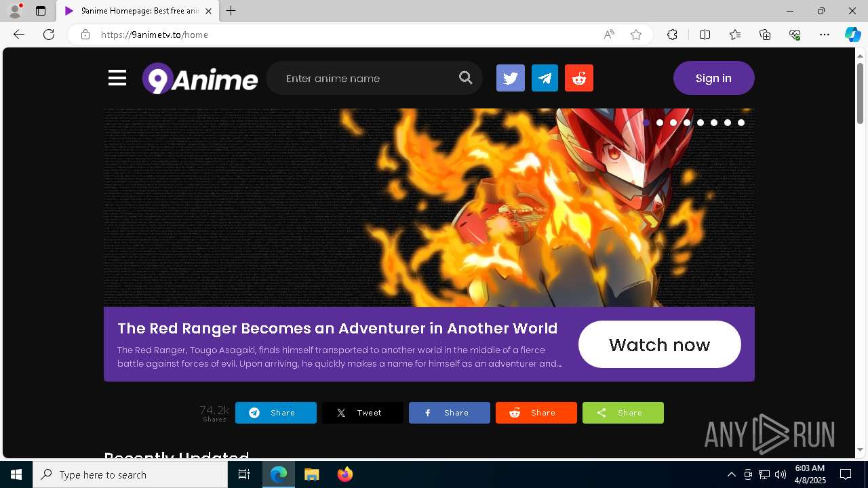
Task: Close the 9anime Homepage tab
Action: (208, 11)
